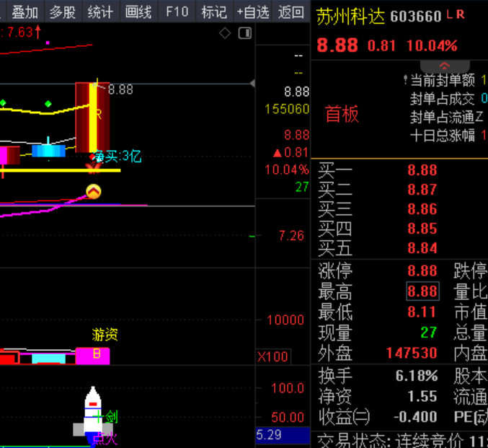Viewport: 488px width, 448px height.
Task: Click the X100 volume scale button
Action: coord(273,356)
